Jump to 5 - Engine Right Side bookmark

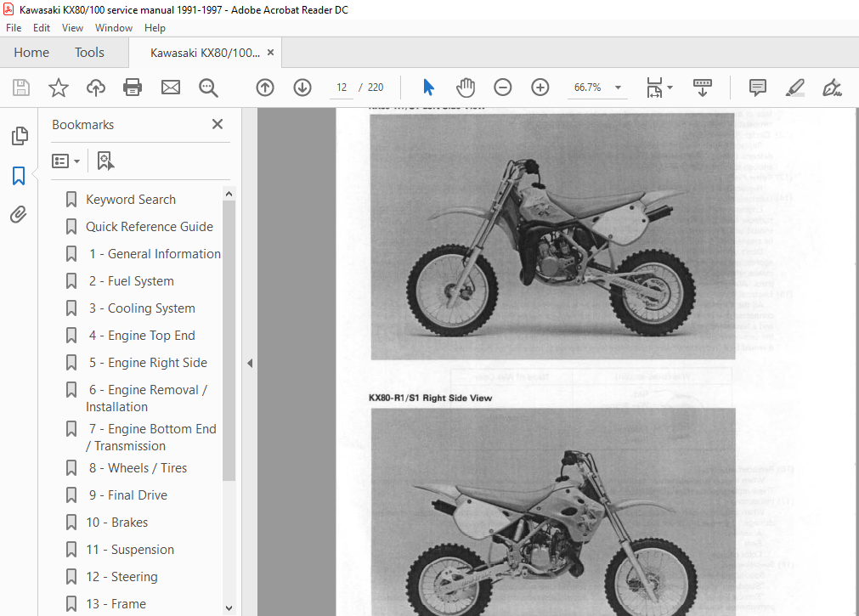(x=148, y=363)
